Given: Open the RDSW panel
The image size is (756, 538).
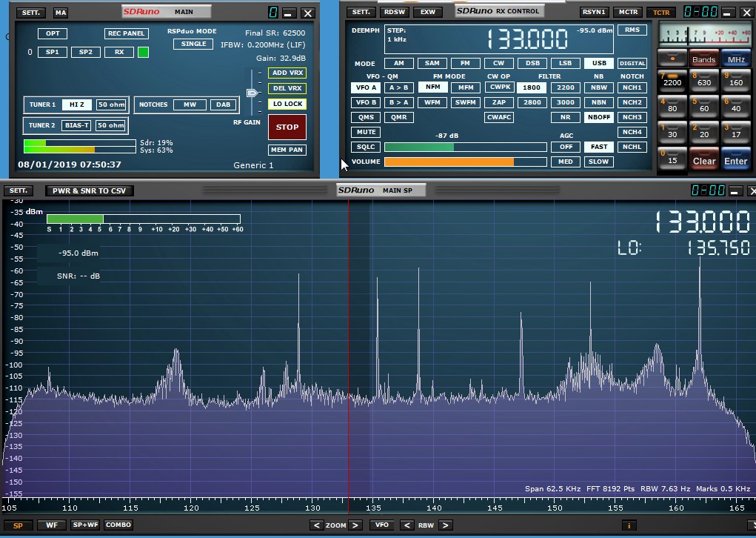Looking at the screenshot, I should [395, 12].
